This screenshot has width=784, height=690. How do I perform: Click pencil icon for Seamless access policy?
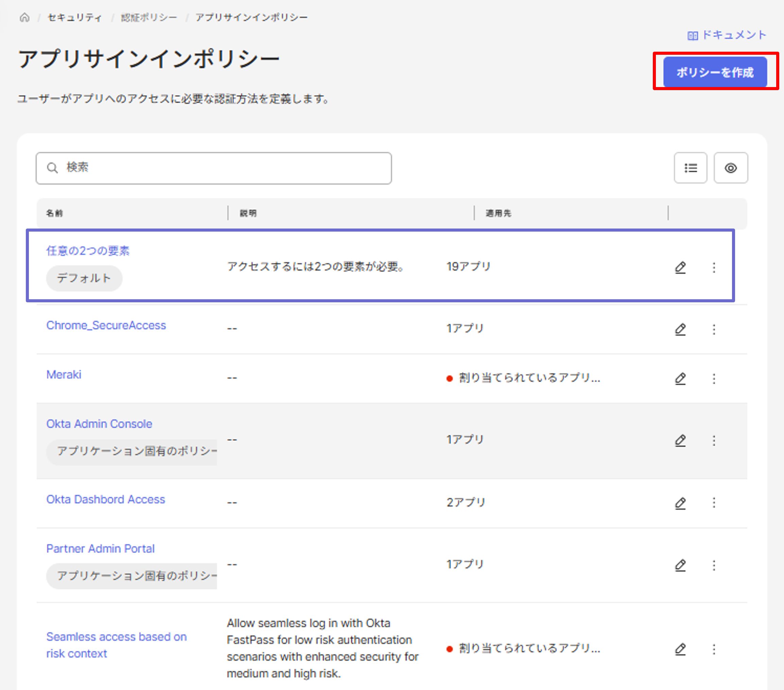point(680,649)
